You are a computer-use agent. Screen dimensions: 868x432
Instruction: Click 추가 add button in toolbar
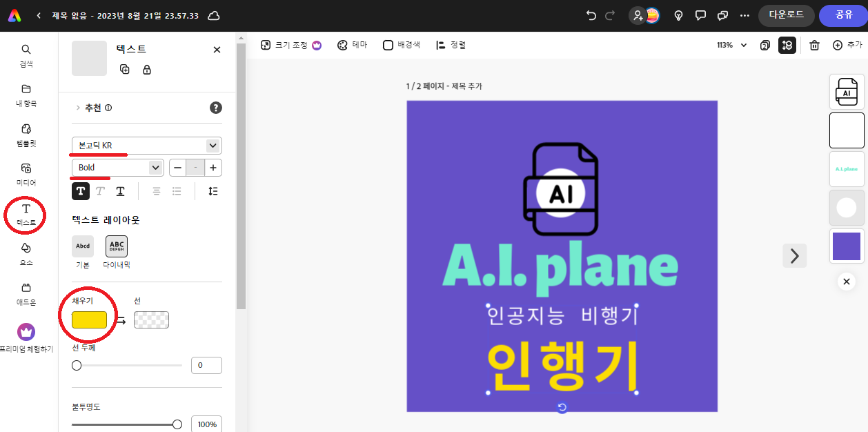[x=847, y=45]
